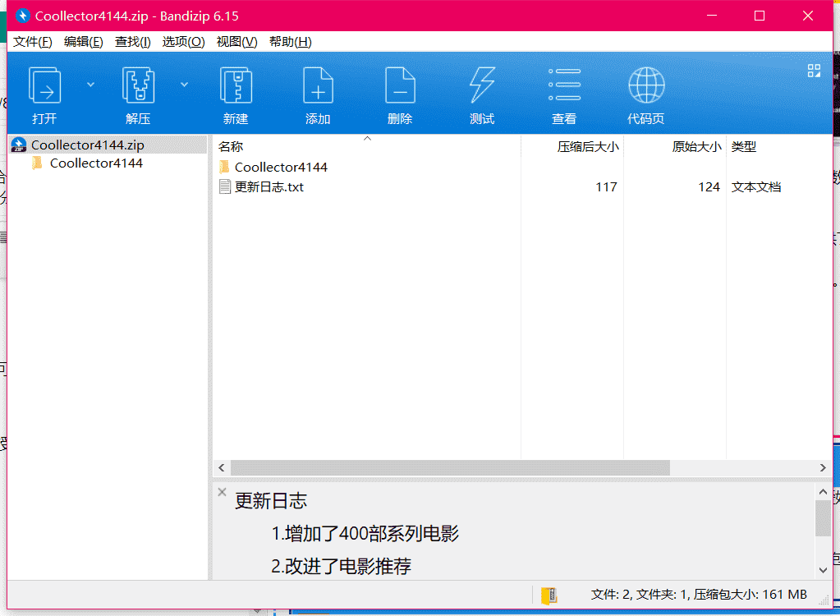Image resolution: width=840 pixels, height=616 pixels.
Task: Click the Code page (代码页) globe icon
Action: (646, 85)
